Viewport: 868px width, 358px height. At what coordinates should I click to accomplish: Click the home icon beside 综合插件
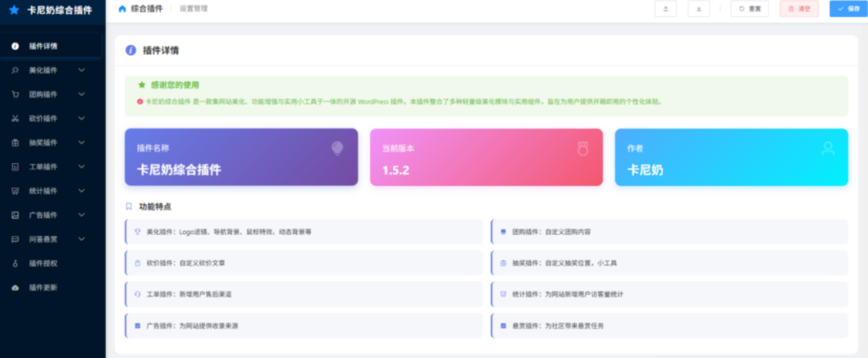click(x=122, y=9)
